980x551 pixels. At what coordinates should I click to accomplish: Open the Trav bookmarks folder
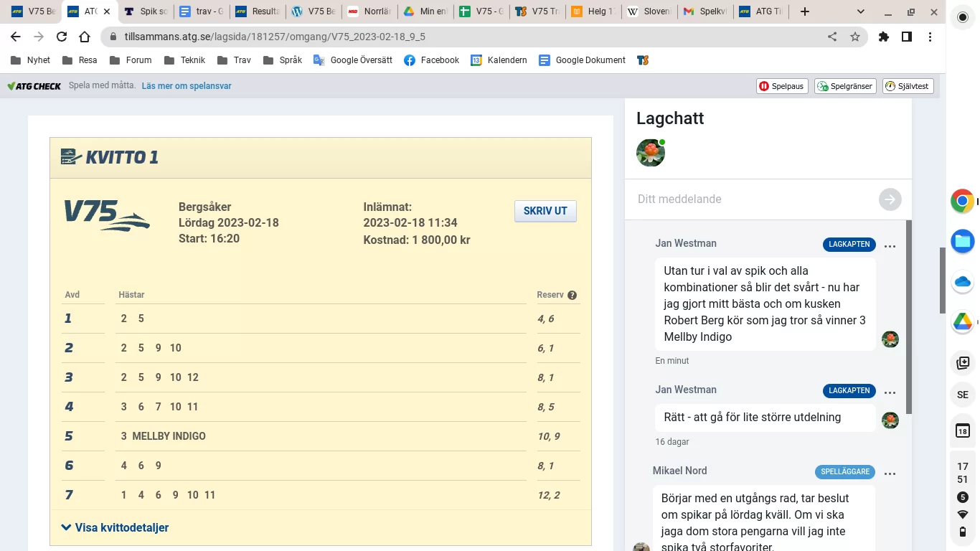[234, 60]
